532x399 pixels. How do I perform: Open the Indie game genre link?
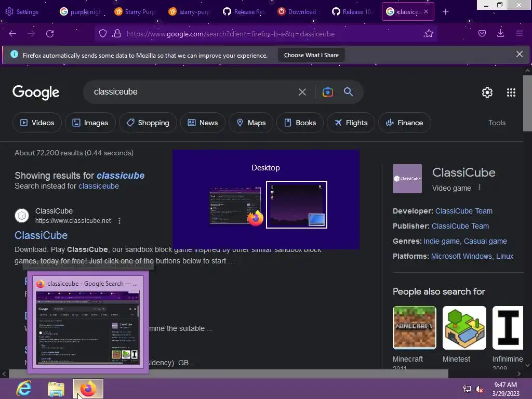[x=442, y=241]
